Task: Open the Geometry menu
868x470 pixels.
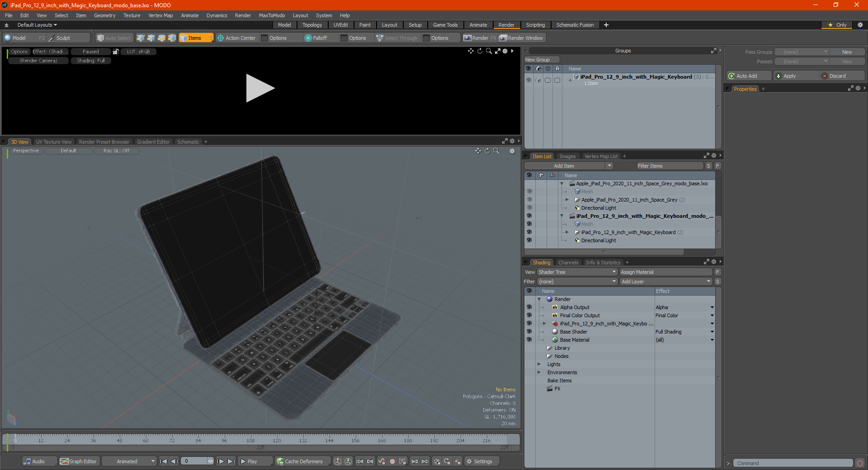Action: point(104,15)
